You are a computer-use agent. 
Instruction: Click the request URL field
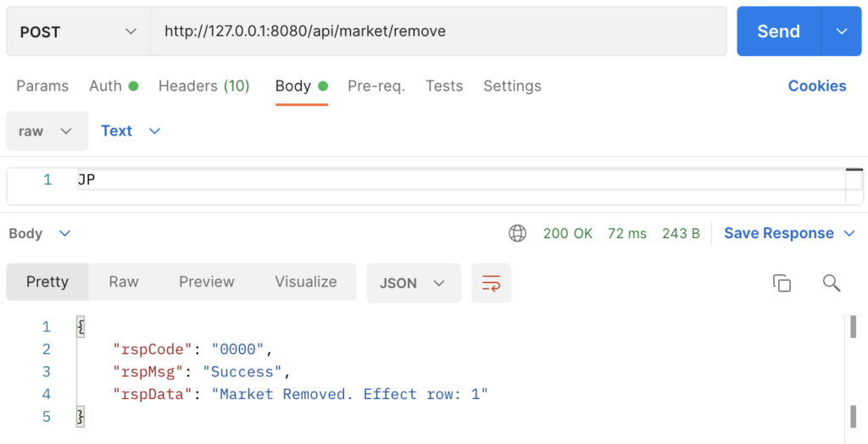point(438,31)
